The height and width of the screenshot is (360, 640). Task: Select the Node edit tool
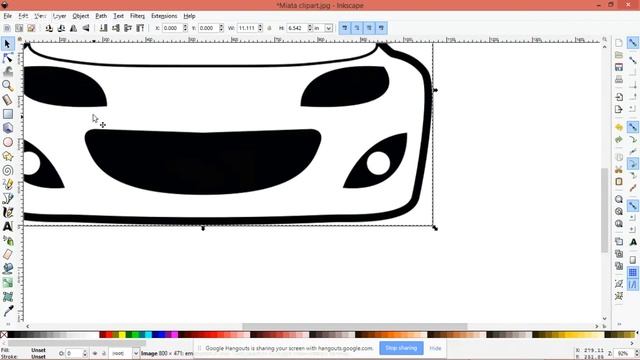coord(7,58)
